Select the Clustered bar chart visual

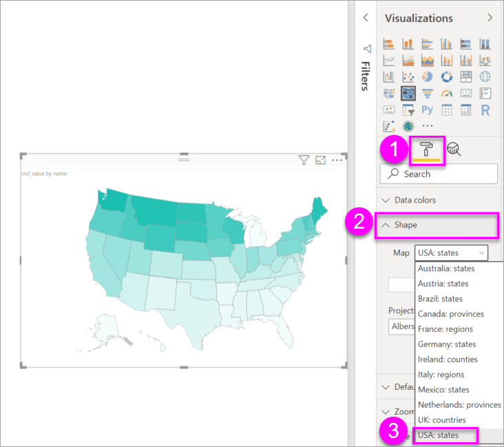(428, 43)
